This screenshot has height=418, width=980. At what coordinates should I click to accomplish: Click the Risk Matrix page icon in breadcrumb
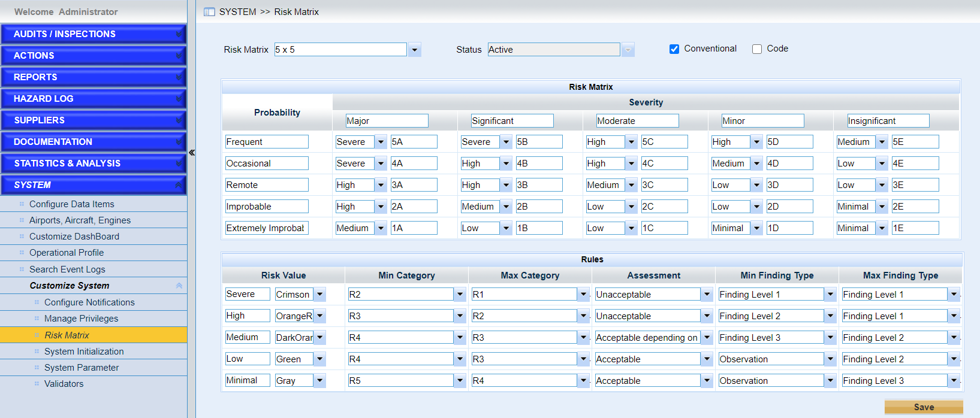[x=209, y=12]
